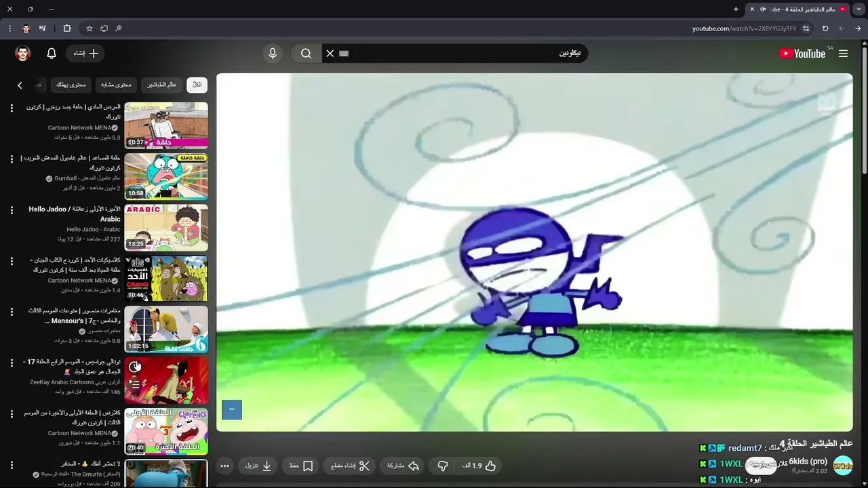Open options for مغامرات منصور video
The image size is (868, 488).
[x=12, y=312]
